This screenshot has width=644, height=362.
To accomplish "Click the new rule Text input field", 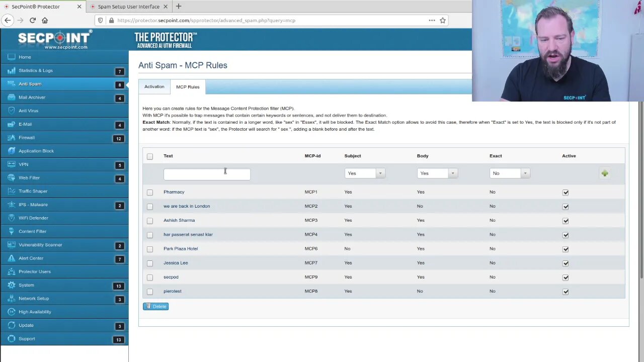I will [207, 174].
